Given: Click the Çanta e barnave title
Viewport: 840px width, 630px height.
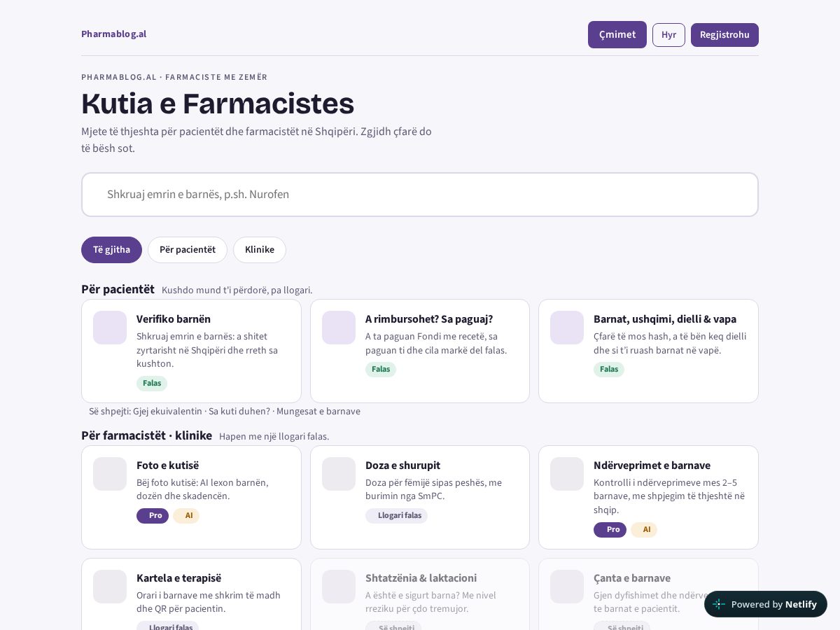Looking at the screenshot, I should tap(632, 578).
